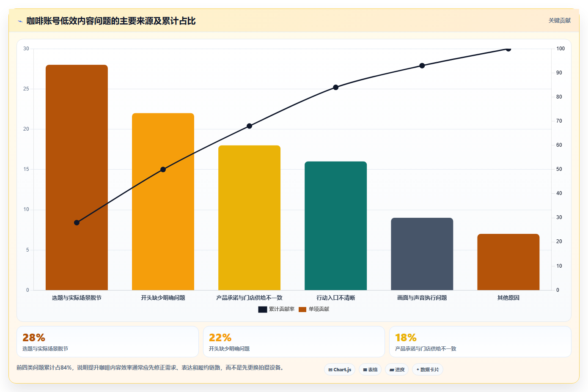Screen dimensions: 588x392
Task: Click x-axis label 选题与实际场景脱节
Action: [77, 298]
